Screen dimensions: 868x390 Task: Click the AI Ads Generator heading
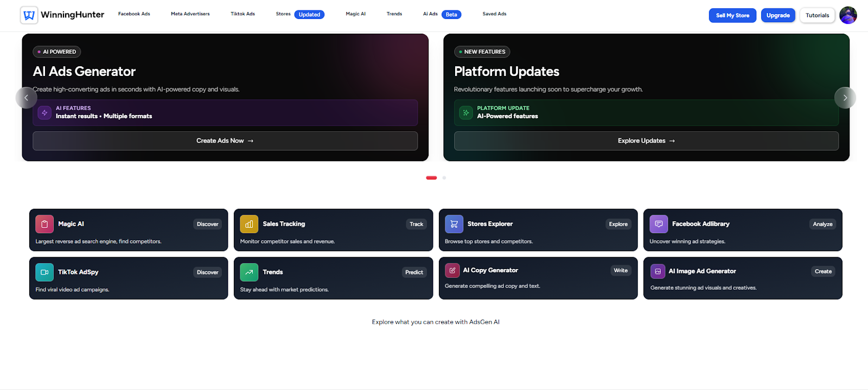(x=84, y=72)
